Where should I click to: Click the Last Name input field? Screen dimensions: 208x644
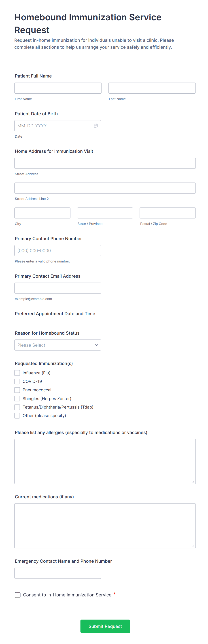coord(152,88)
